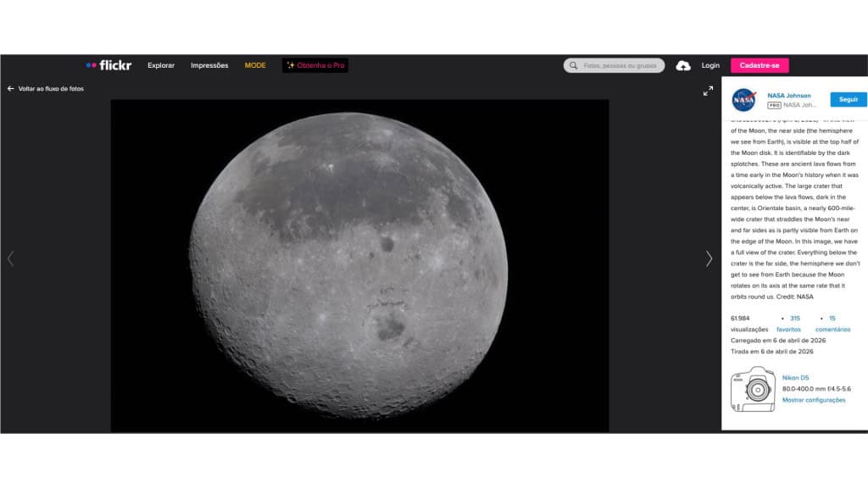Select the previous photo arrow
868x488 pixels.
[x=10, y=258]
